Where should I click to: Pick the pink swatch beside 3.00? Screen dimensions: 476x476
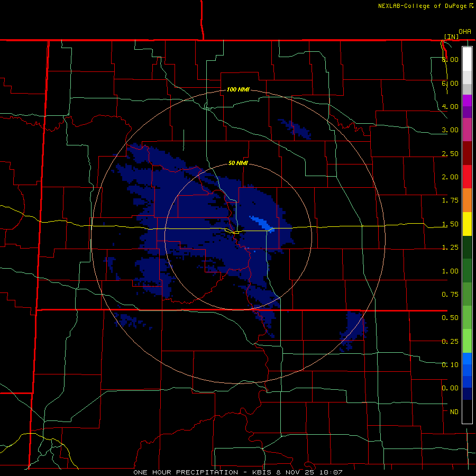(x=467, y=130)
